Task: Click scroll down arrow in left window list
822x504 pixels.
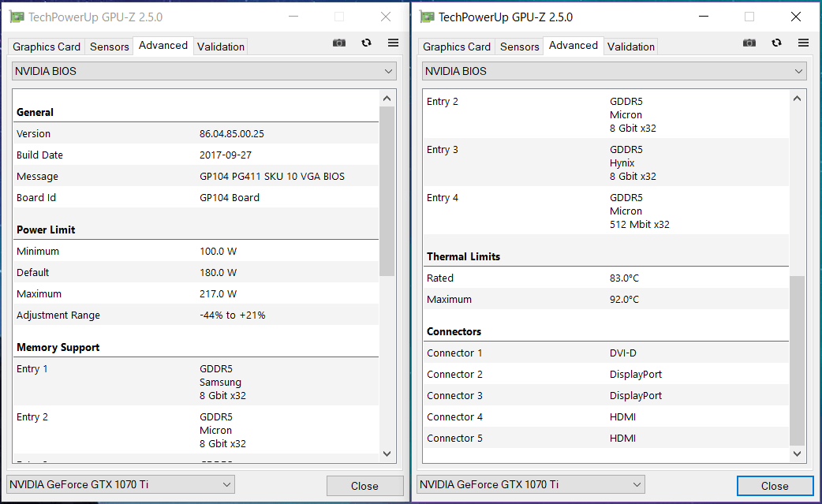Action: (387, 454)
